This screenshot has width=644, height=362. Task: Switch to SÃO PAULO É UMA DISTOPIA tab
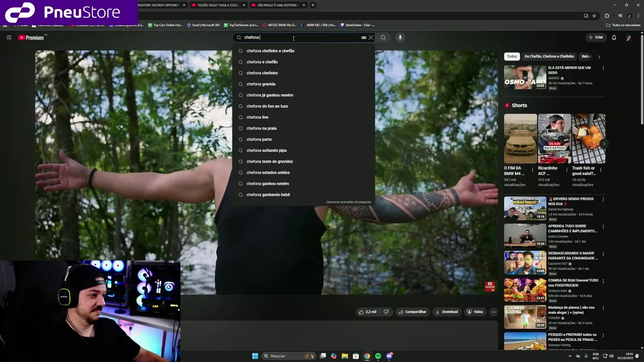coord(278,5)
